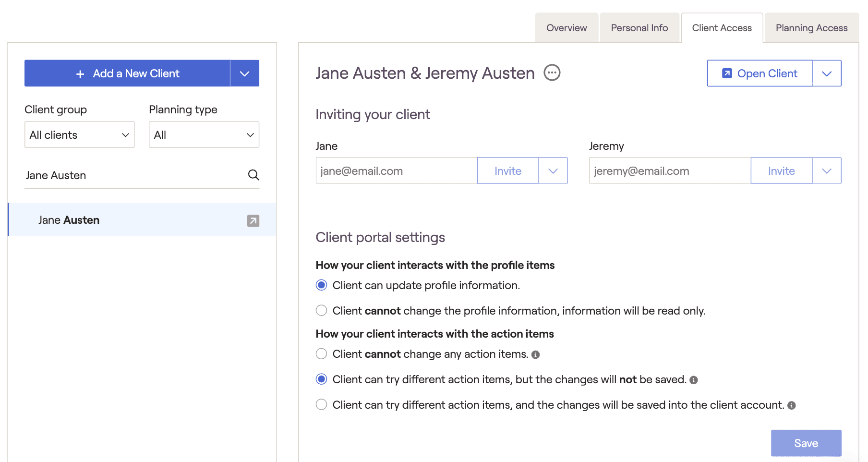Open the Planning Access tab
This screenshot has height=462, width=868.
tap(811, 28)
